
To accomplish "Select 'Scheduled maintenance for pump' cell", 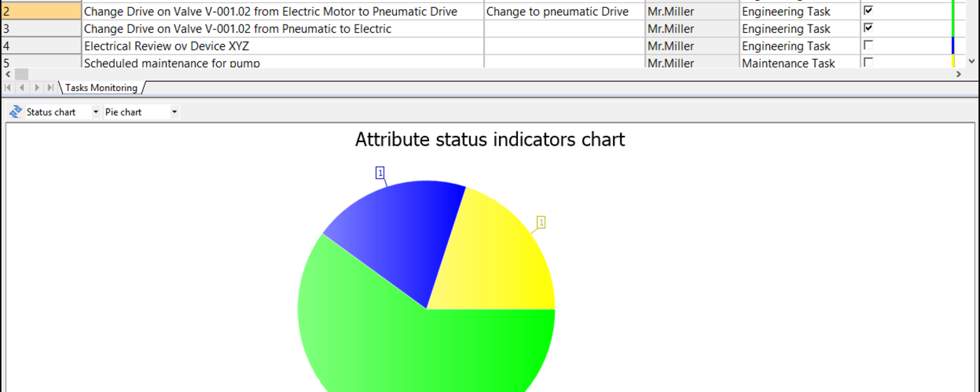I will (283, 62).
